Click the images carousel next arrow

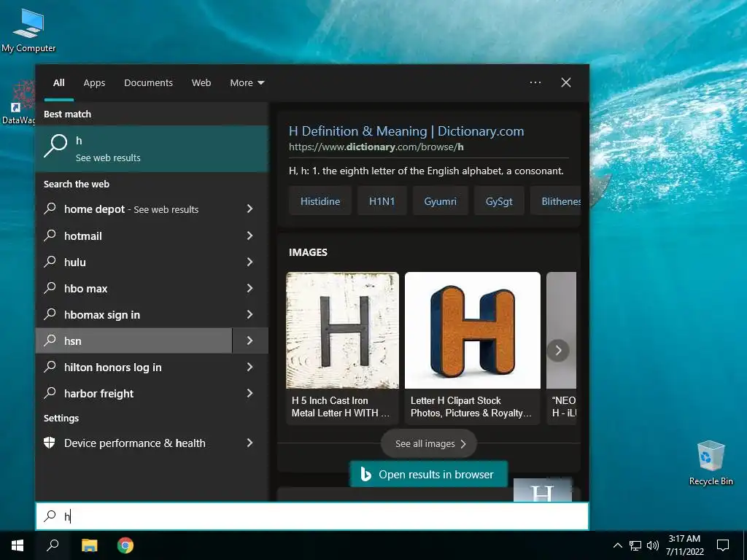pyautogui.click(x=558, y=351)
